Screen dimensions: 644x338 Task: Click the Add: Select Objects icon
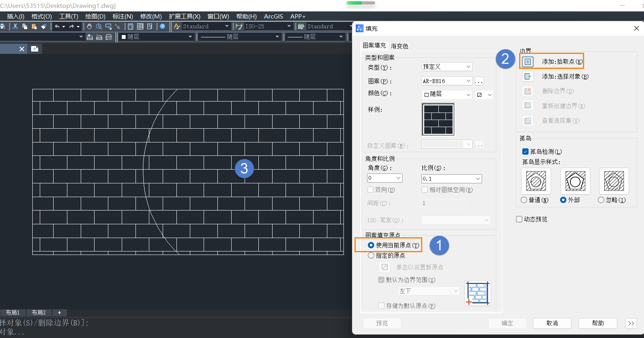pyautogui.click(x=528, y=76)
